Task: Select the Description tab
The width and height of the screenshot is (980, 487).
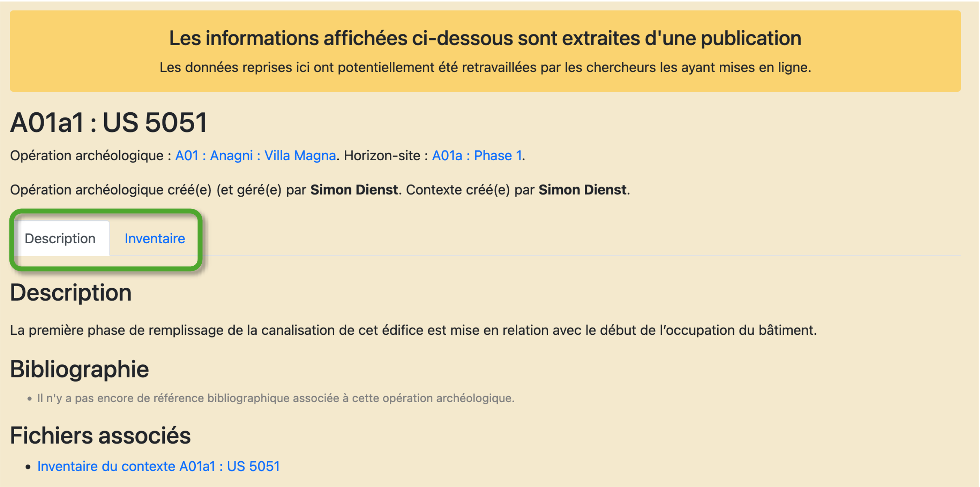Action: point(60,239)
